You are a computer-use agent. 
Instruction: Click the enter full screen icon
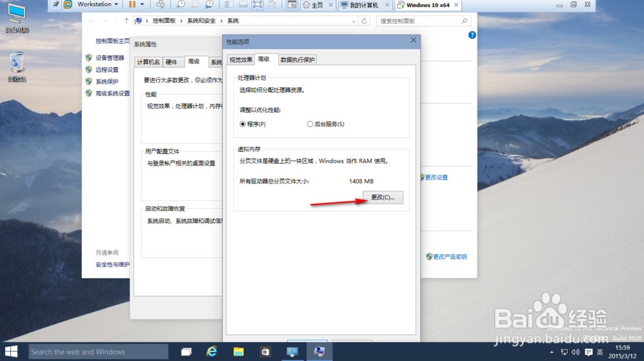point(258,5)
